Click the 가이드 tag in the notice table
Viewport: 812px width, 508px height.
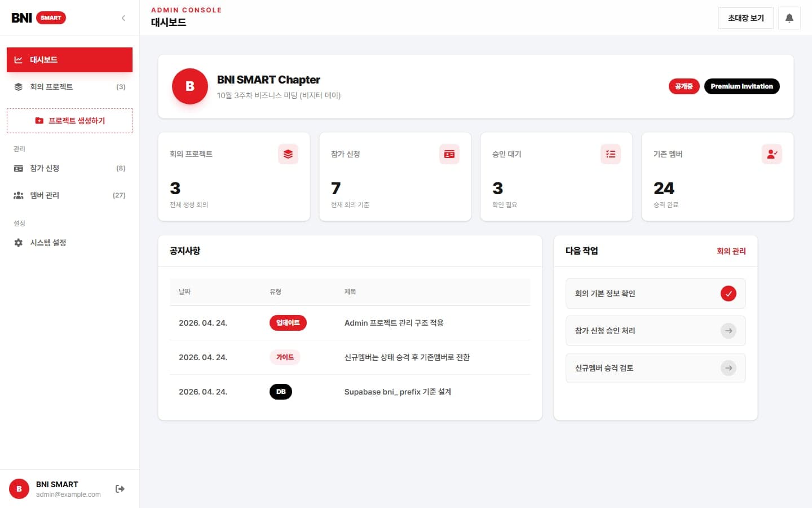[x=285, y=357]
